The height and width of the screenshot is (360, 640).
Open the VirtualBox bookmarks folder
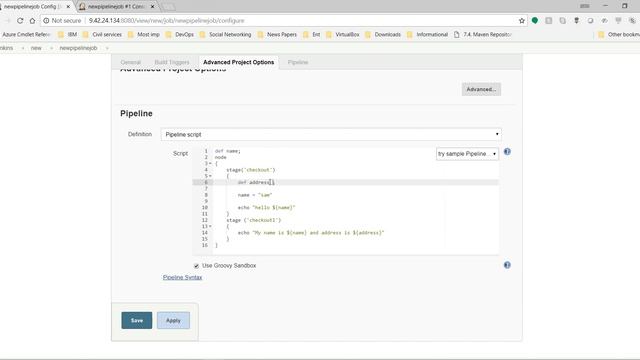click(343, 35)
